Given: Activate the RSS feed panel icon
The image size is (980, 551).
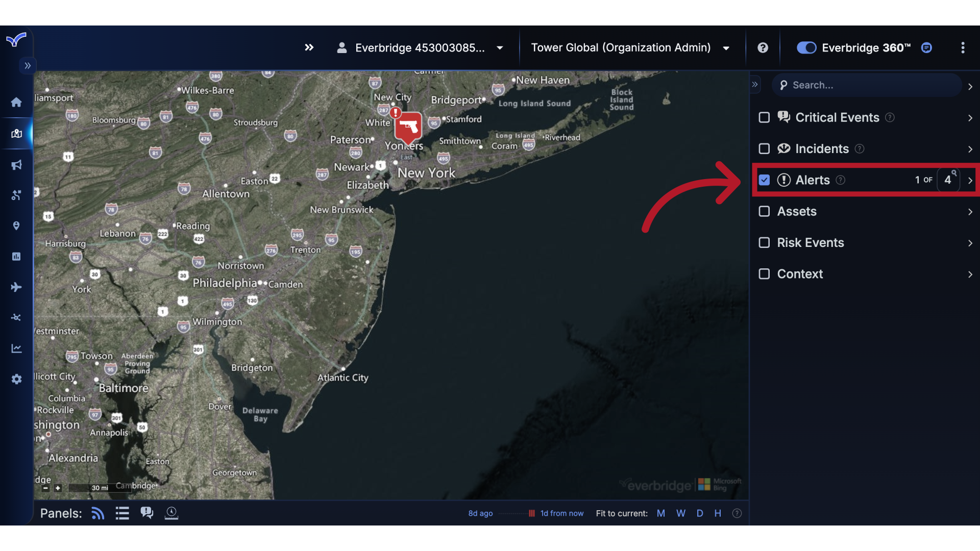Looking at the screenshot, I should click(97, 513).
